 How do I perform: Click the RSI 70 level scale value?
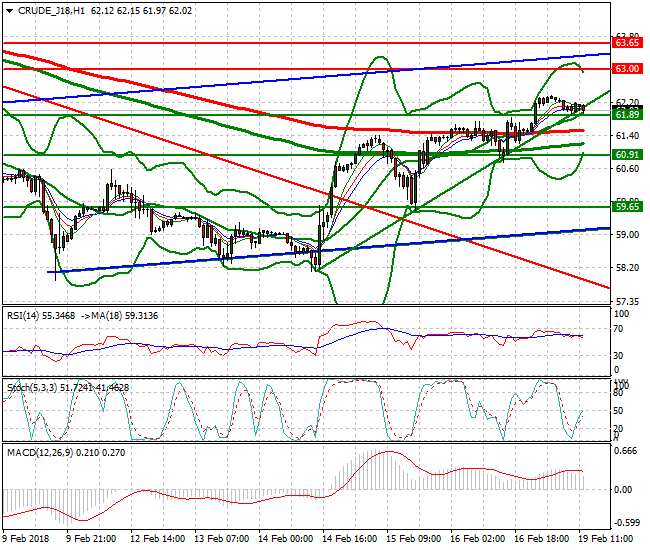[x=618, y=329]
